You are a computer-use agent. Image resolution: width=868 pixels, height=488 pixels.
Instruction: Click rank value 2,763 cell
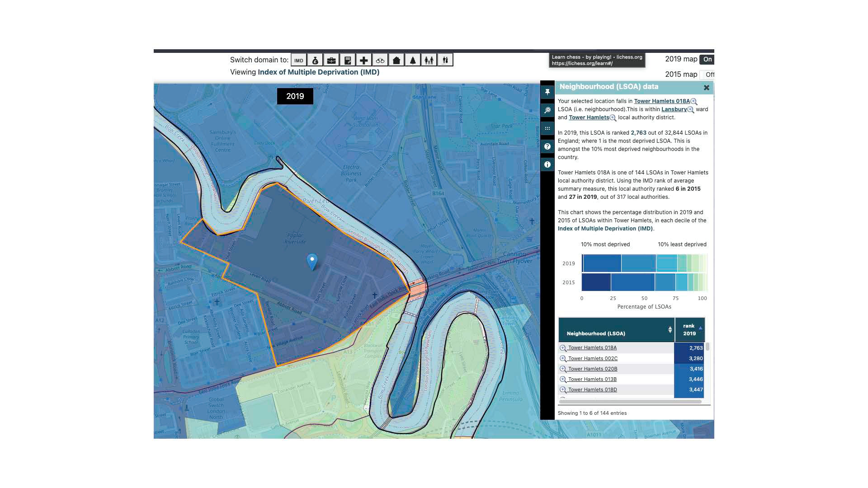coord(689,348)
